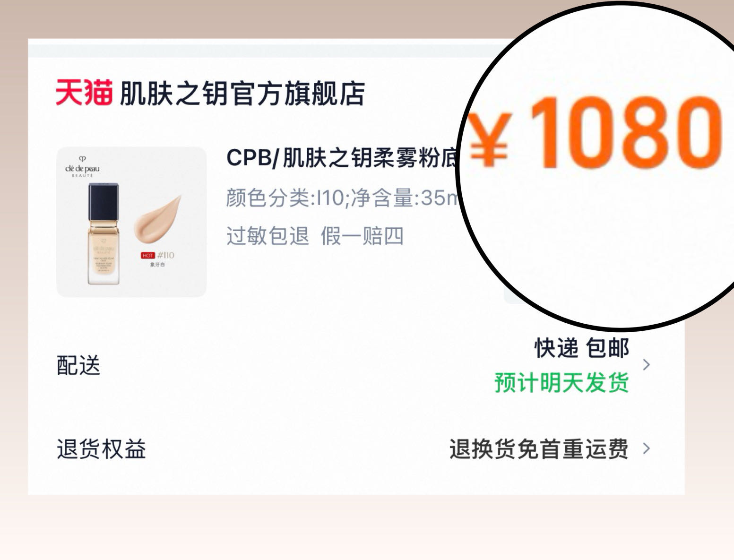The image size is (734, 560).
Task: Tap the foundation bottle in product image
Action: 104,234
